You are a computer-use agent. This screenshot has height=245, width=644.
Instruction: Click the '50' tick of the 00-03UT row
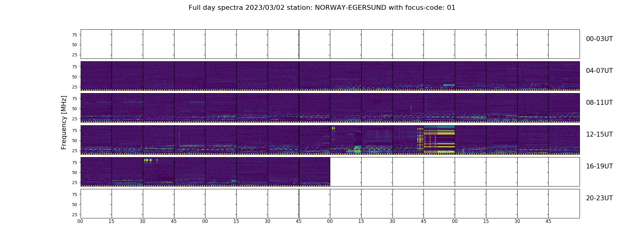point(75,45)
